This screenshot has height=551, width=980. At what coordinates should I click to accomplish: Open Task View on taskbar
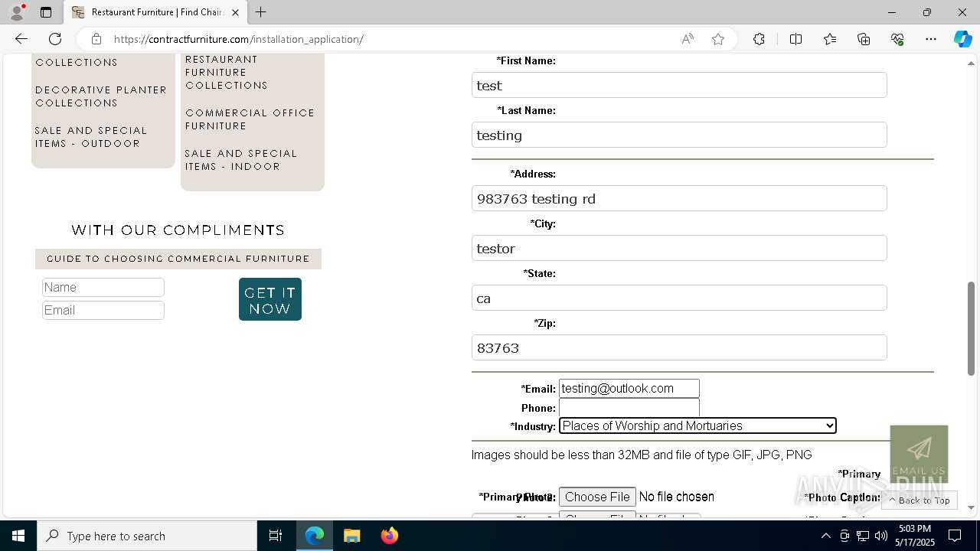[276, 536]
